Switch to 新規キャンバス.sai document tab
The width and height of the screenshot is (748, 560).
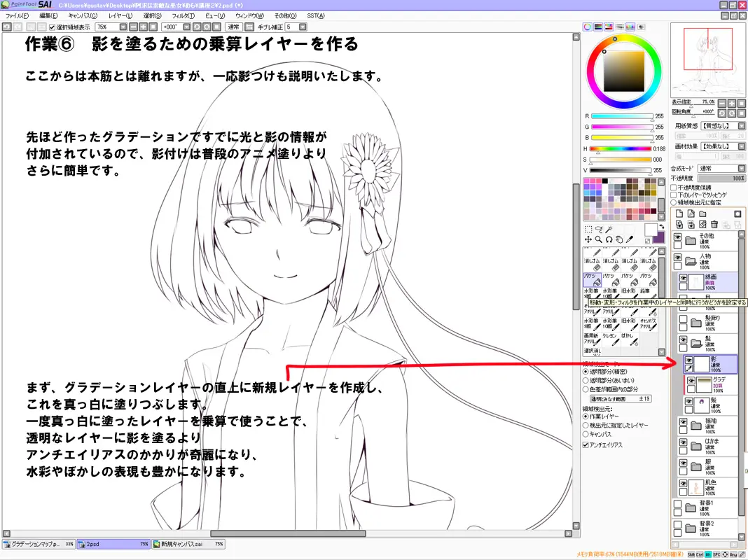click(188, 544)
